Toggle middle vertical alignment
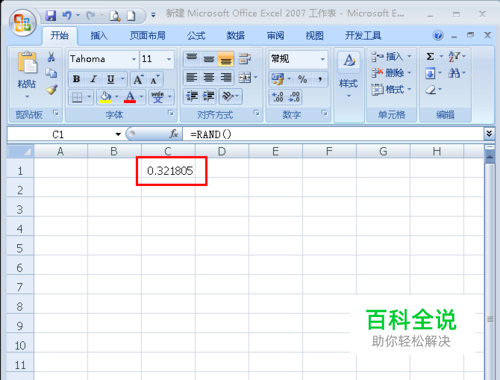The height and width of the screenshot is (380, 500). (x=209, y=59)
